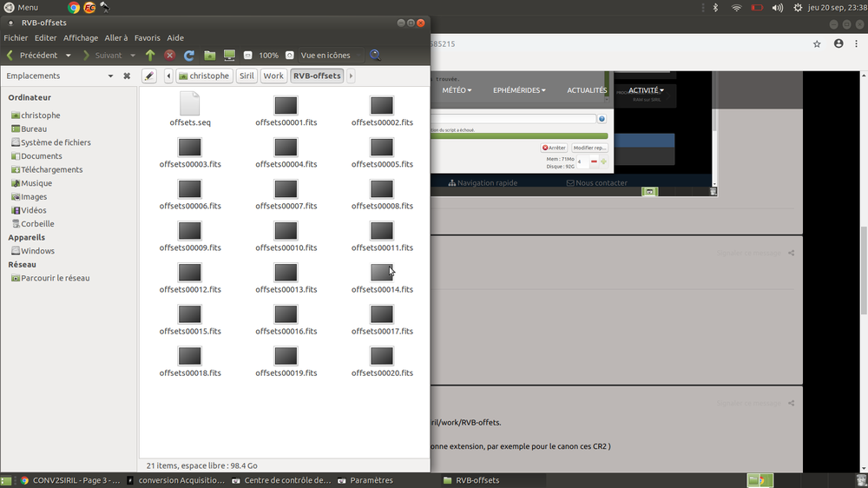The height and width of the screenshot is (488, 868).
Task: Reload the current folder
Action: point(188,55)
